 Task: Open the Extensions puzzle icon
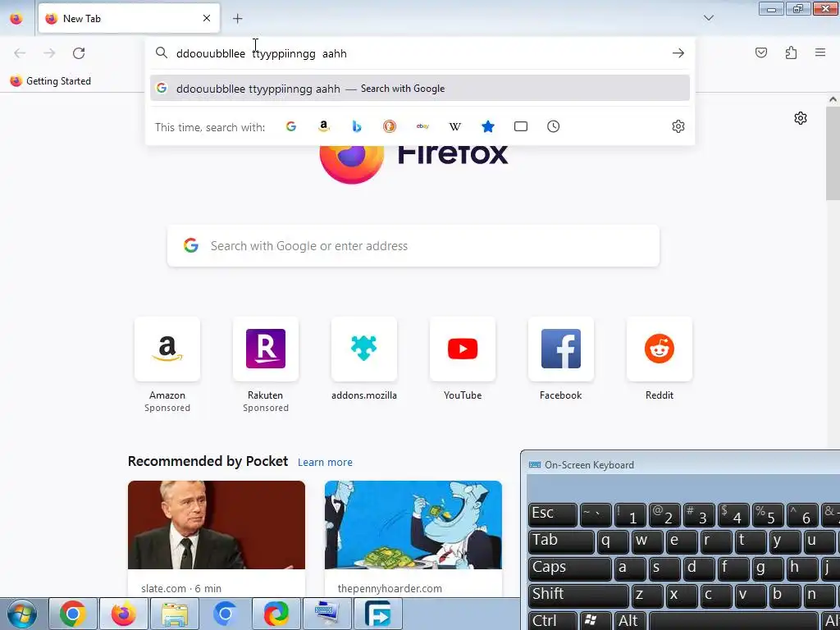pyautogui.click(x=791, y=52)
